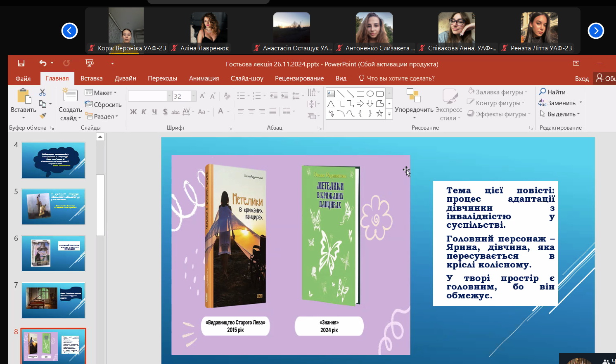This screenshot has height=364, width=616.
Task: Select slide 4 thumbnail
Action: tap(53, 160)
